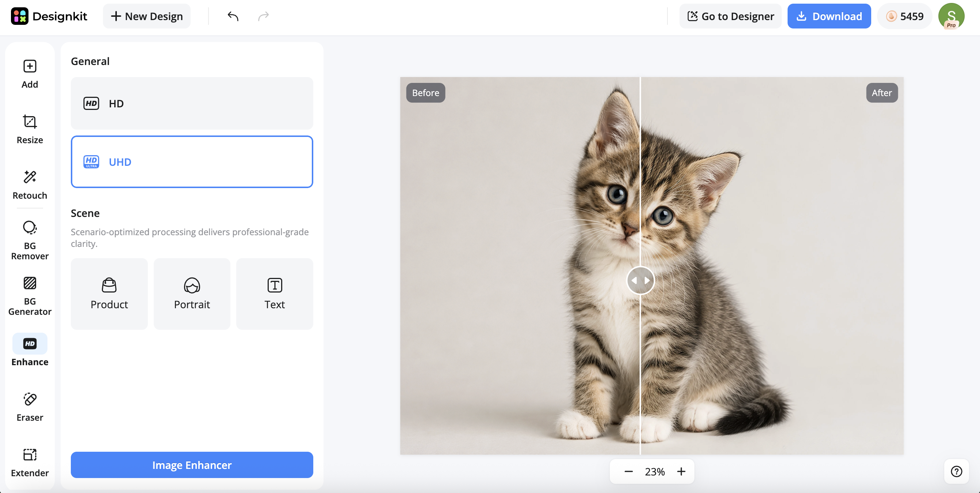Click the Scene section heading

[85, 213]
